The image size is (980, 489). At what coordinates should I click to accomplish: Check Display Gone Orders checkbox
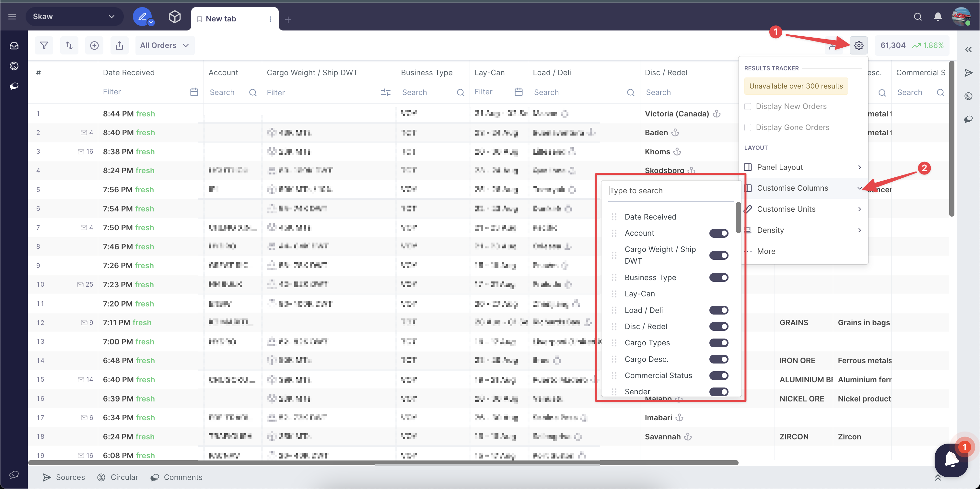point(748,127)
